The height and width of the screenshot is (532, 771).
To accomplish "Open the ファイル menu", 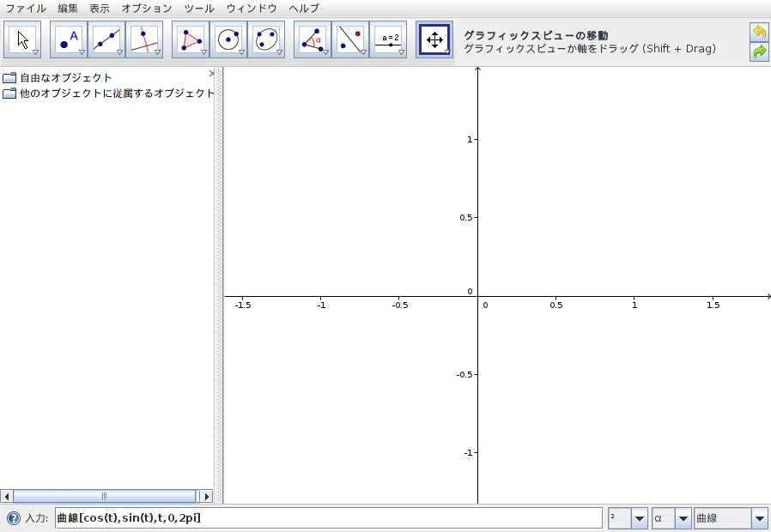I will click(x=25, y=9).
